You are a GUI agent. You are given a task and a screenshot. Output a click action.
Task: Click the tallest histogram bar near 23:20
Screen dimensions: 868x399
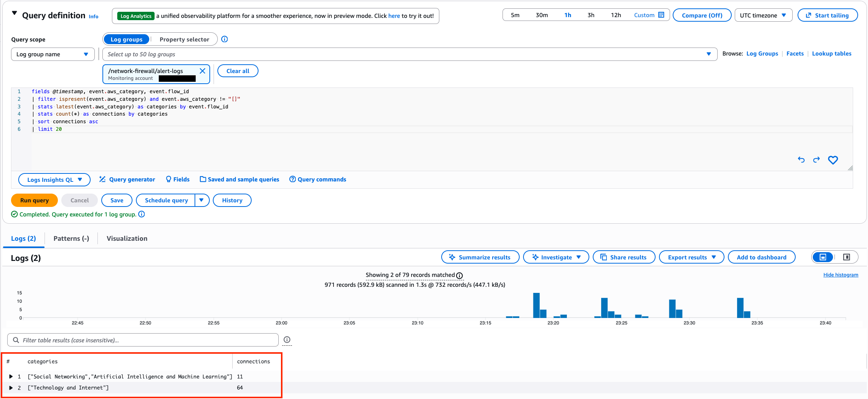click(x=536, y=305)
